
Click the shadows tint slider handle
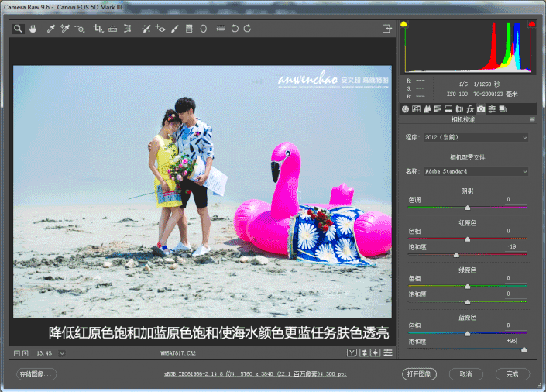[x=467, y=208]
